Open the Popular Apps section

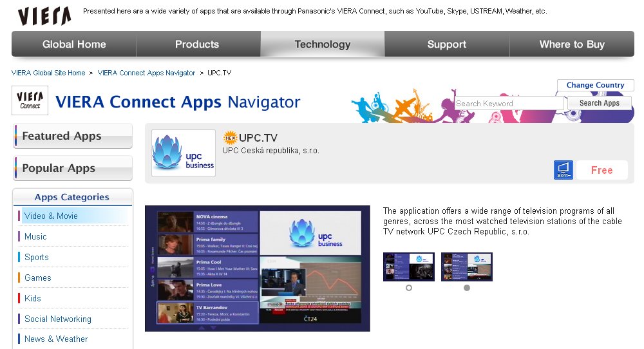(73, 168)
